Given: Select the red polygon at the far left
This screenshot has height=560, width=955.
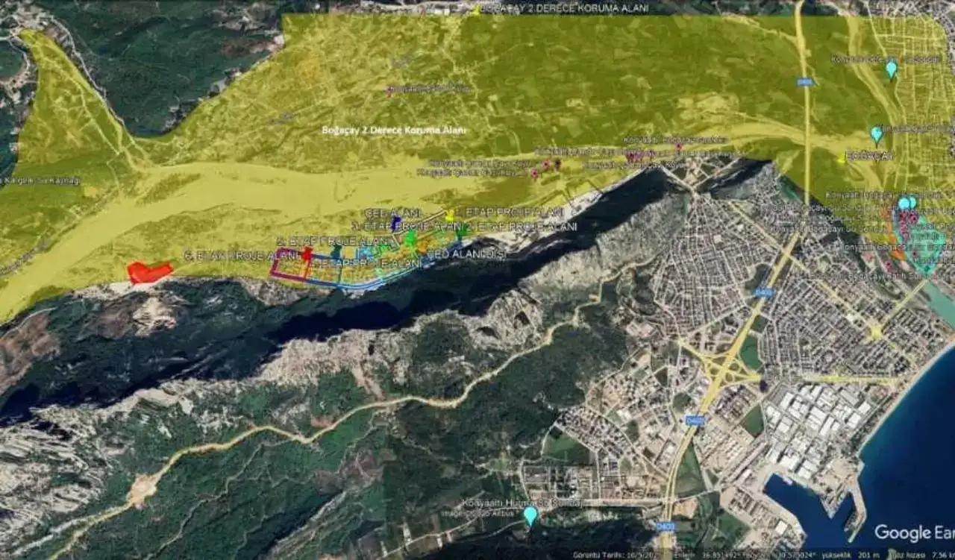Looking at the screenshot, I should point(149,273).
